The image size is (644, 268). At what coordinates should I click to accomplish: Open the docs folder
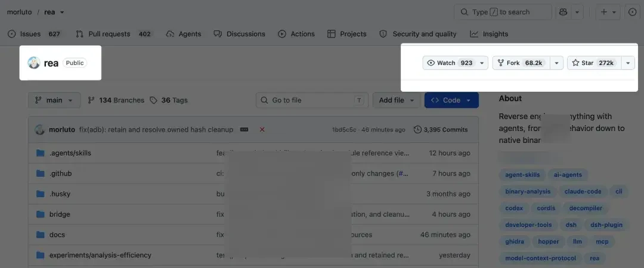[x=57, y=235]
